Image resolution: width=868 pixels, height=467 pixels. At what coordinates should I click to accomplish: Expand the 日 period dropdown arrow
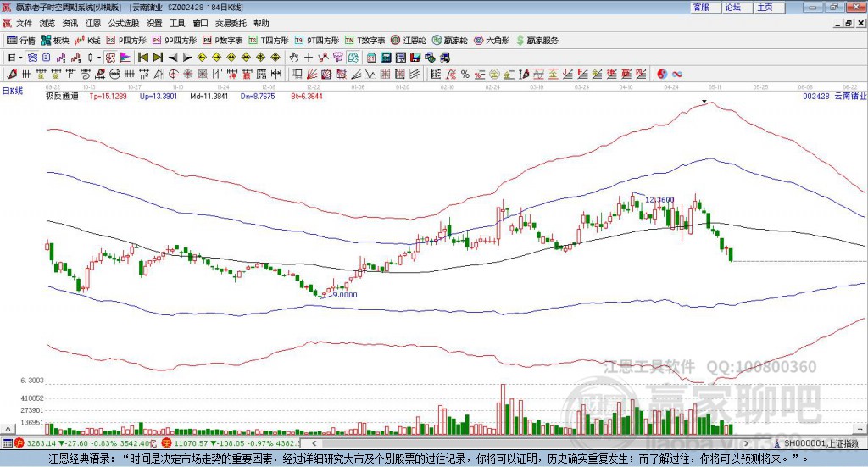(20, 58)
